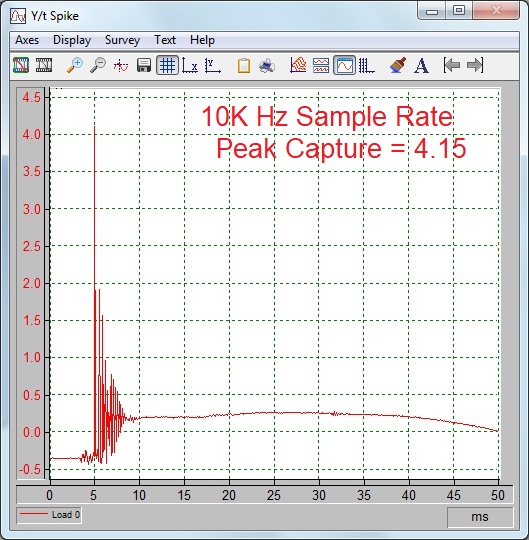
Task: Open the Text menu
Action: (165, 40)
